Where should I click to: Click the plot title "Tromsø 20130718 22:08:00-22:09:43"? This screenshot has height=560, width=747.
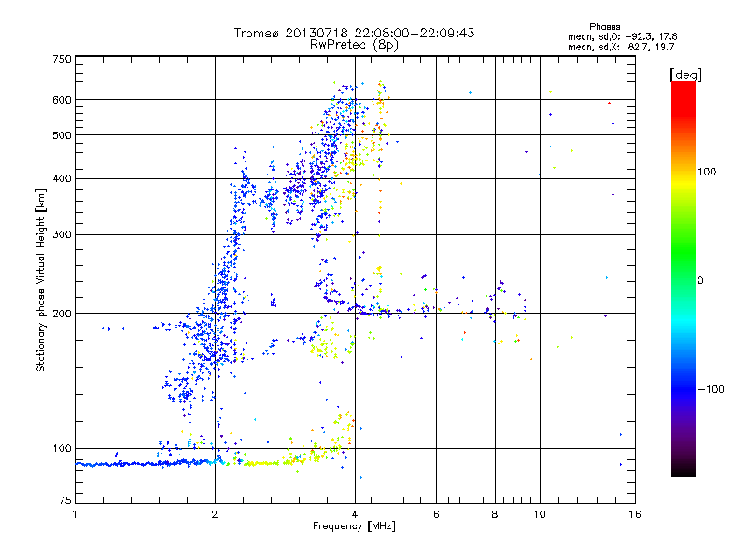pyautogui.click(x=354, y=33)
